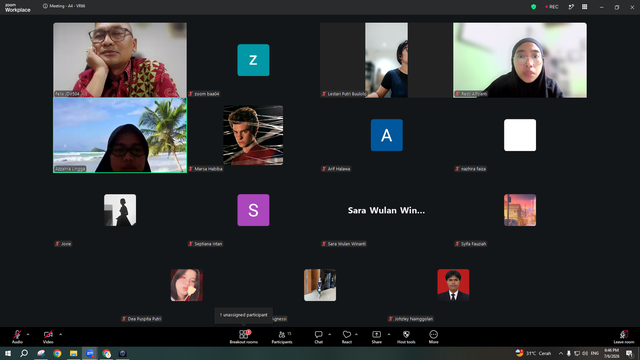The height and width of the screenshot is (360, 640).
Task: Click 'Dea Puspita Putri' name label
Action: (x=144, y=319)
